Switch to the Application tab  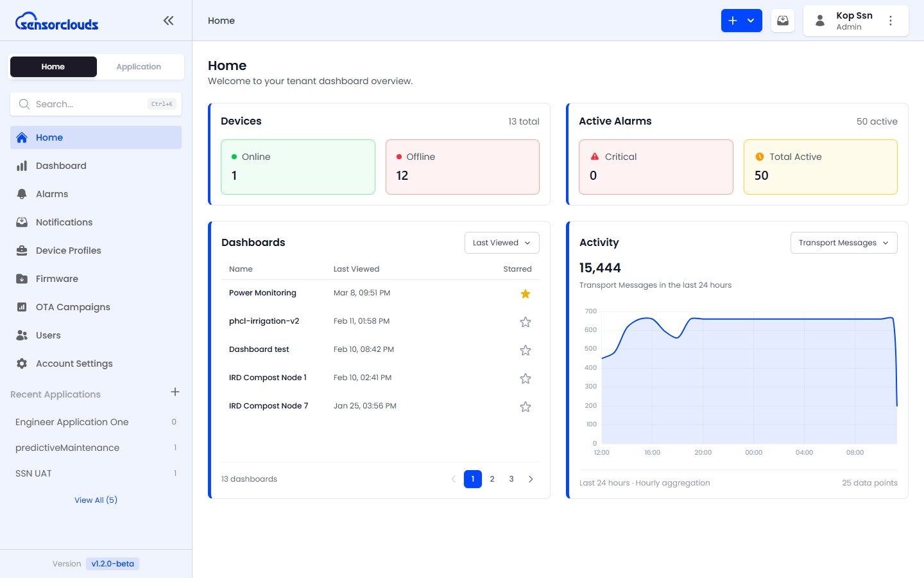click(139, 66)
